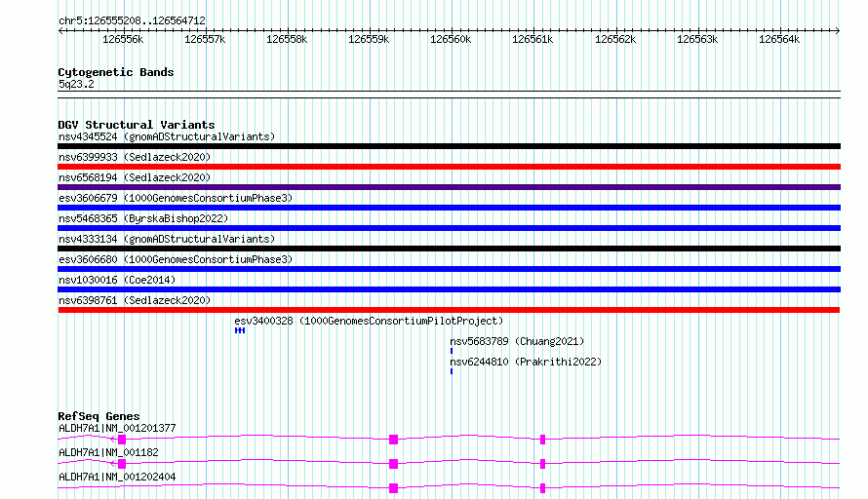
Task: Click the nsv4345524 gnomADStructuralVariants label
Action: (167, 136)
